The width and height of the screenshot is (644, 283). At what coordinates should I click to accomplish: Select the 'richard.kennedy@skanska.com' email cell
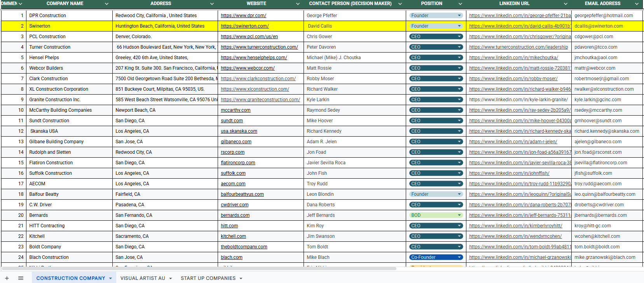tap(607, 131)
